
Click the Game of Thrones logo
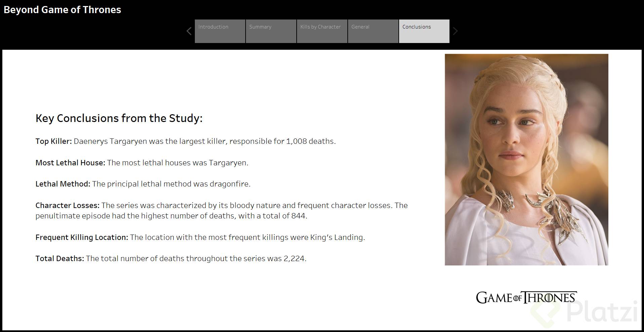526,298
